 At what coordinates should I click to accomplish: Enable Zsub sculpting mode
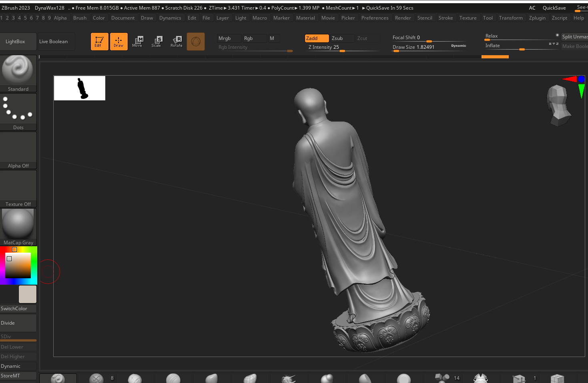(x=342, y=38)
